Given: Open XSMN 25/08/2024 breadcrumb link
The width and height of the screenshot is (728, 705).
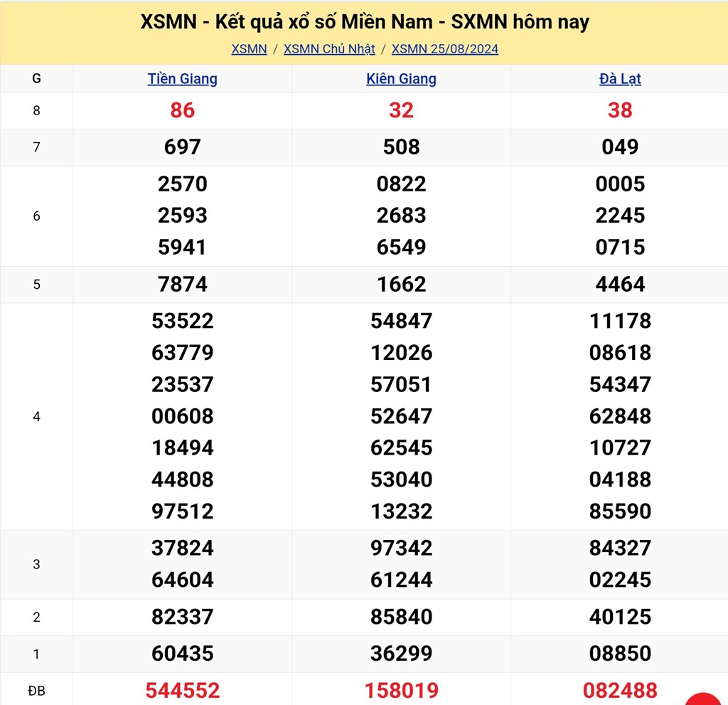Looking at the screenshot, I should pos(445,49).
